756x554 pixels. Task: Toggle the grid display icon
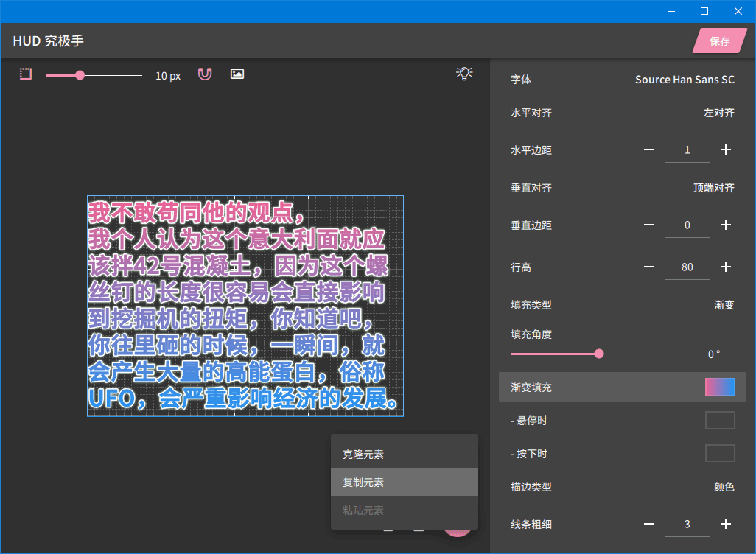[x=26, y=74]
